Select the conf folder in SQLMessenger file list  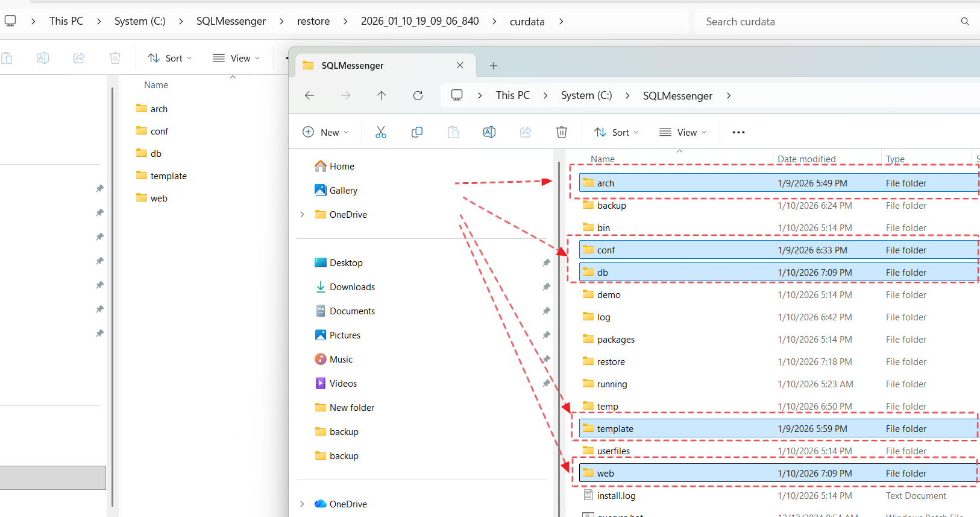[779, 250]
